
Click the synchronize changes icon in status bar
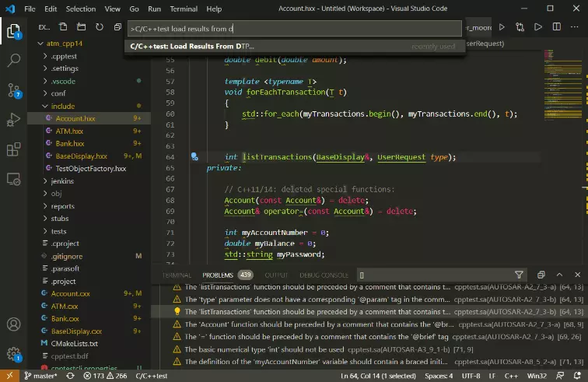pyautogui.click(x=70, y=376)
